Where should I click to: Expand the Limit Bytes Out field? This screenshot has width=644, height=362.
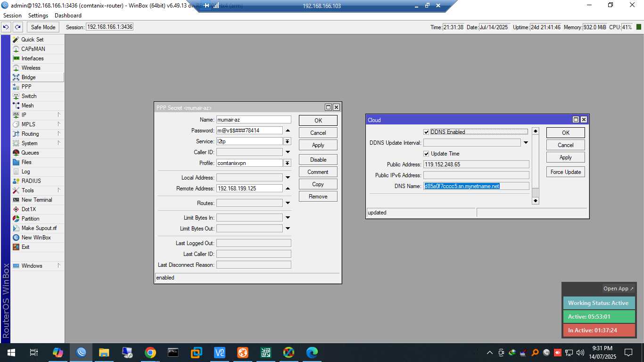[x=288, y=229]
